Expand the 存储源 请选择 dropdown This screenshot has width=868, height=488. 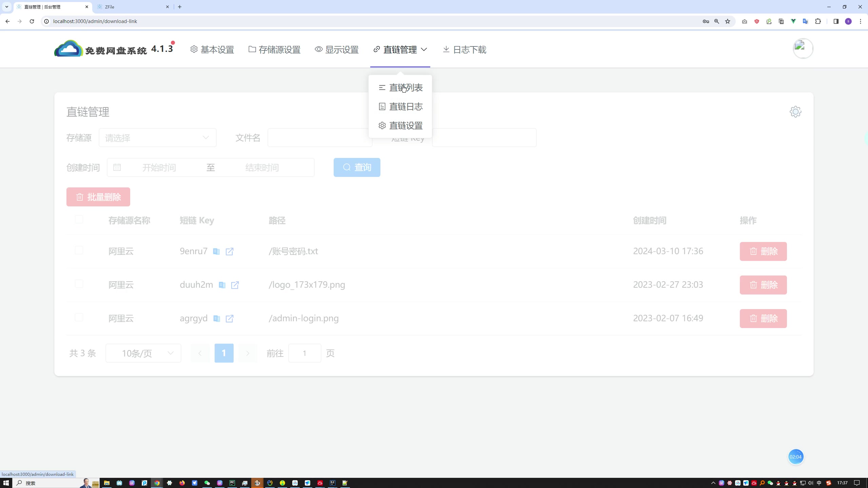pos(158,138)
